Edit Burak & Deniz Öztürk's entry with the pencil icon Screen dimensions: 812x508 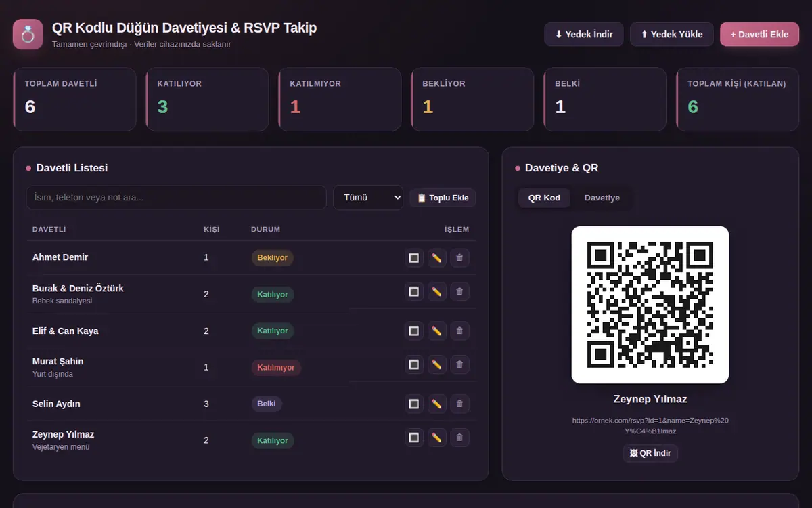pos(437,291)
